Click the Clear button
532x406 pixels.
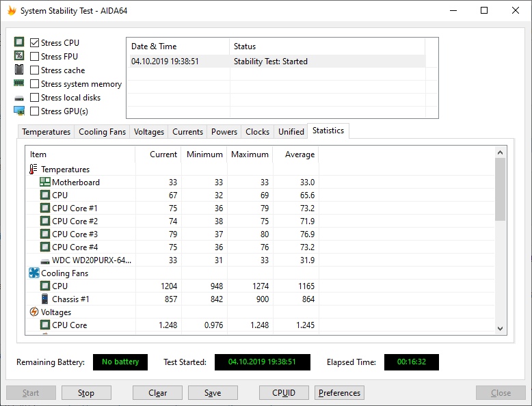pyautogui.click(x=157, y=393)
